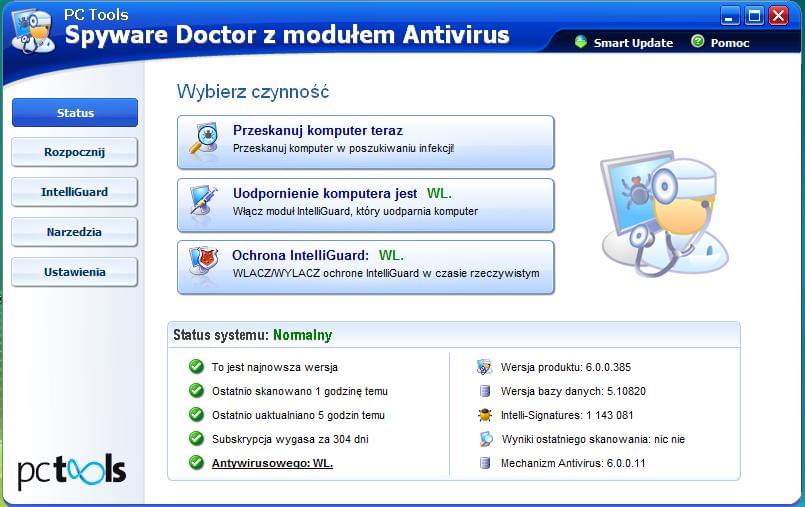
Task: Click the Smart Update globe icon
Action: point(581,42)
